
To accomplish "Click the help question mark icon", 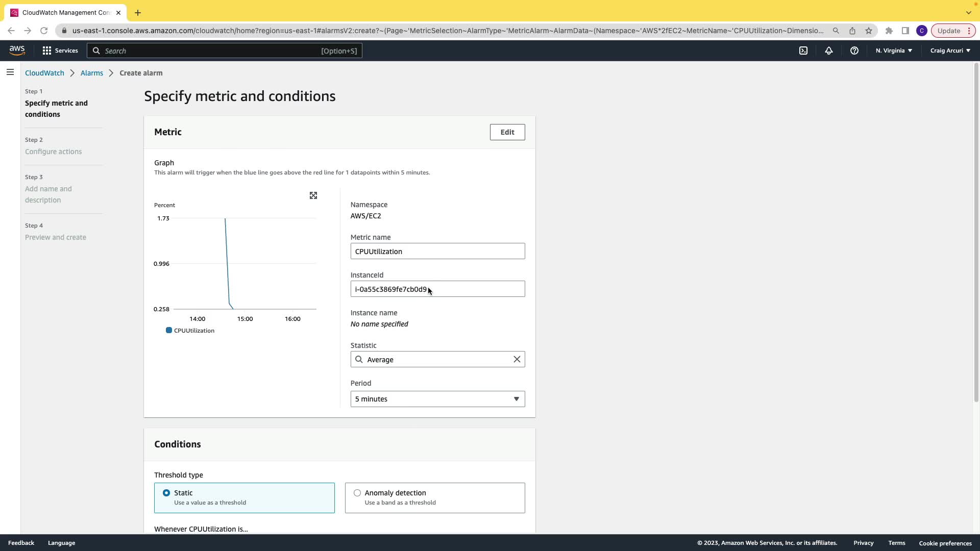I will click(854, 51).
